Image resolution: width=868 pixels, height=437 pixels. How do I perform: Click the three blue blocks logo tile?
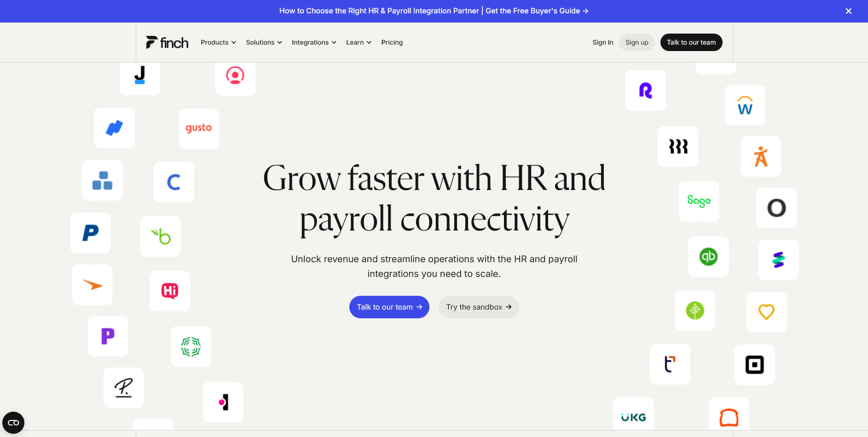tap(102, 180)
